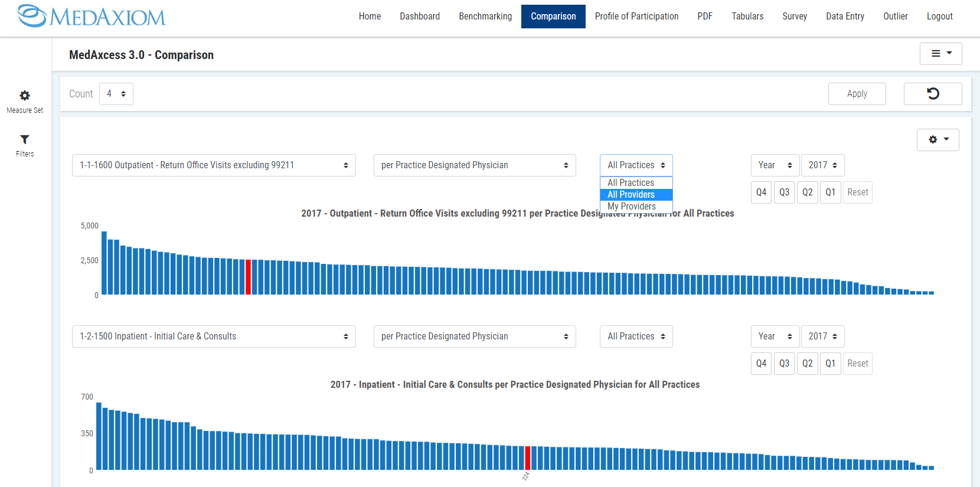Toggle Q1 for the Outpatient chart
The height and width of the screenshot is (487, 980).
click(x=830, y=192)
